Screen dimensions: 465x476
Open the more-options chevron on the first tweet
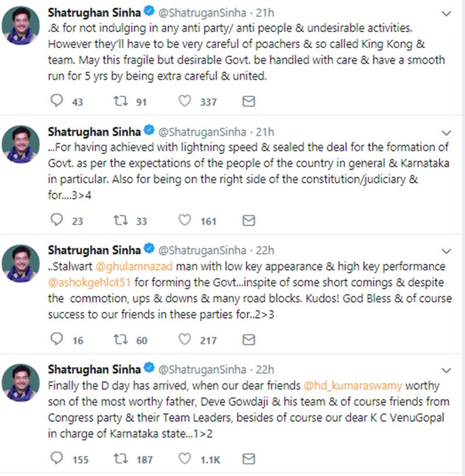coord(447,14)
